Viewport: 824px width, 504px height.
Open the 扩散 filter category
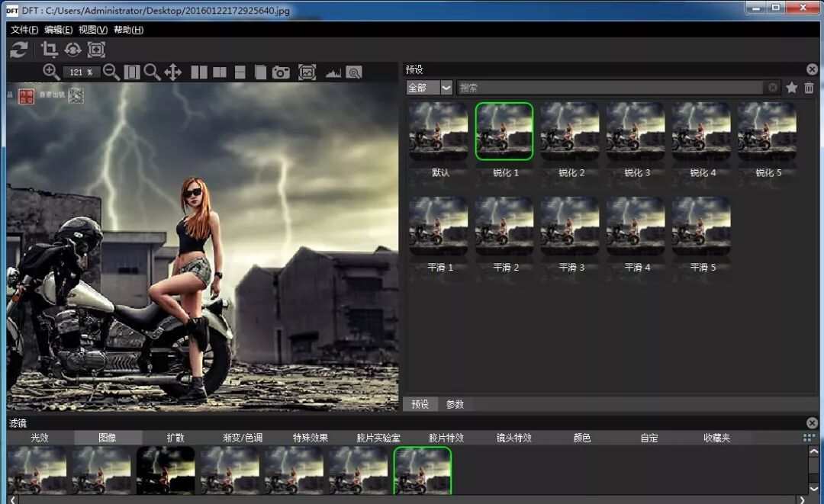tap(175, 438)
